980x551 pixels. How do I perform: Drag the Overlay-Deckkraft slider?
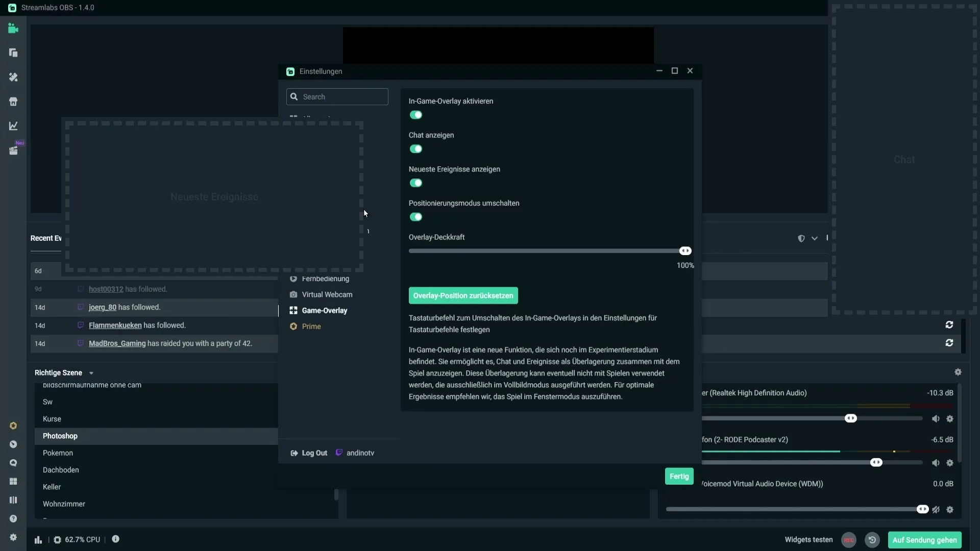pyautogui.click(x=685, y=251)
